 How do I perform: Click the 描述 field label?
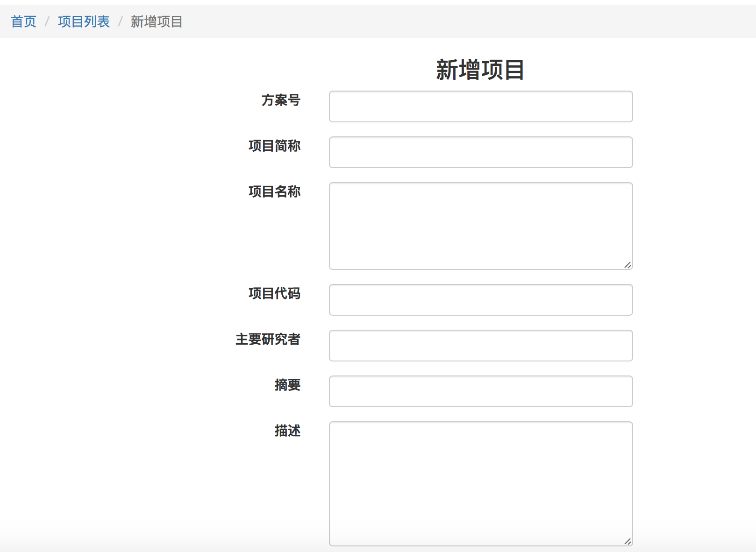(x=287, y=431)
